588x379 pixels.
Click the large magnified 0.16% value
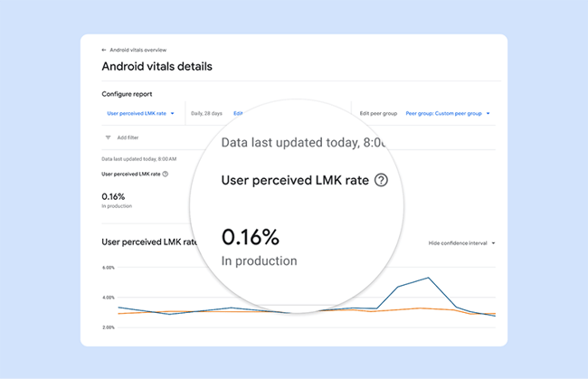[251, 237]
